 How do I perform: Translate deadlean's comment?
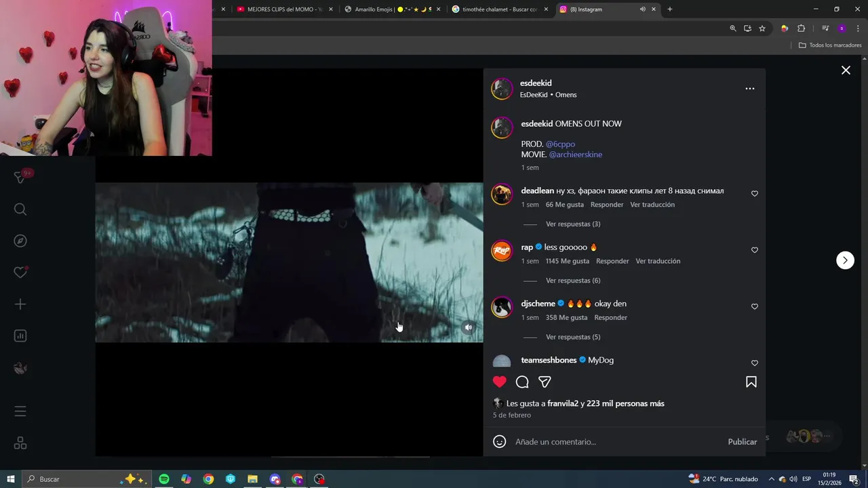click(652, 205)
